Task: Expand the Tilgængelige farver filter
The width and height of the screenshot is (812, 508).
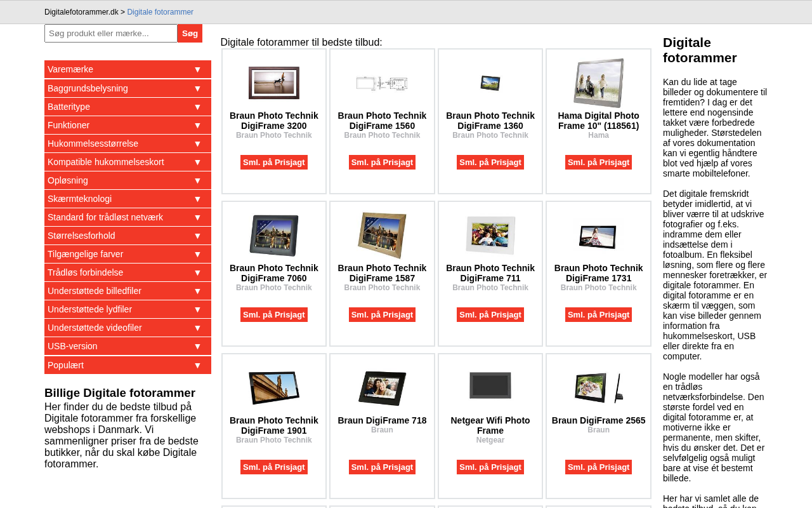Action: pyautogui.click(x=128, y=254)
